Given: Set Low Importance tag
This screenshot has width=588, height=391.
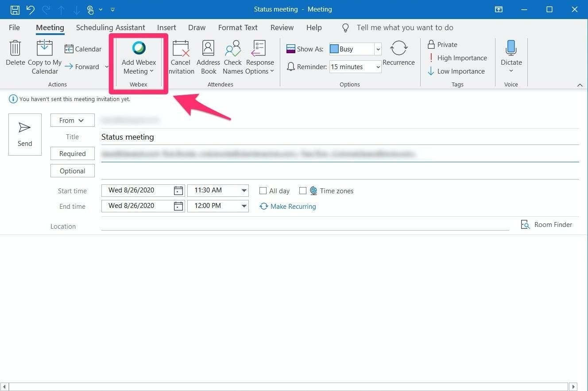Looking at the screenshot, I should [x=456, y=71].
